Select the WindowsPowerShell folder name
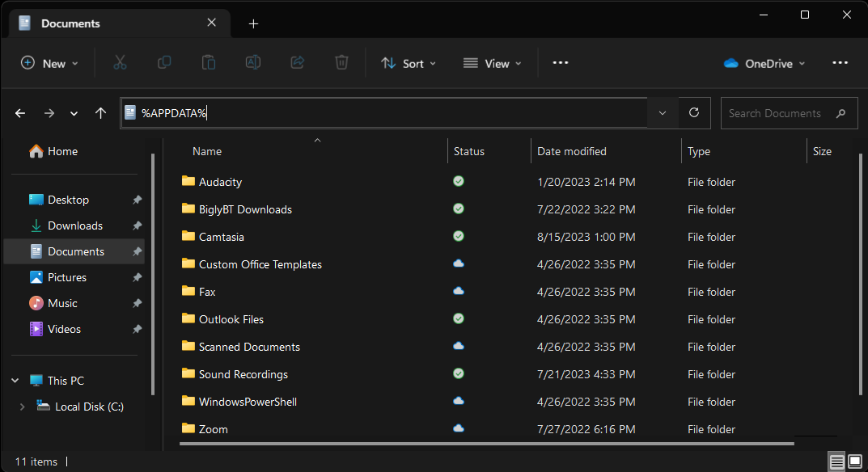The width and height of the screenshot is (868, 472). click(x=248, y=402)
